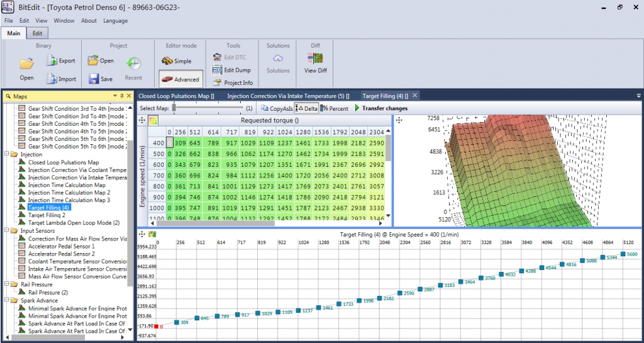Screen dimensions: 644x343
Task: Click the graph color icon in 2D graph pane
Action: [x=152, y=234]
